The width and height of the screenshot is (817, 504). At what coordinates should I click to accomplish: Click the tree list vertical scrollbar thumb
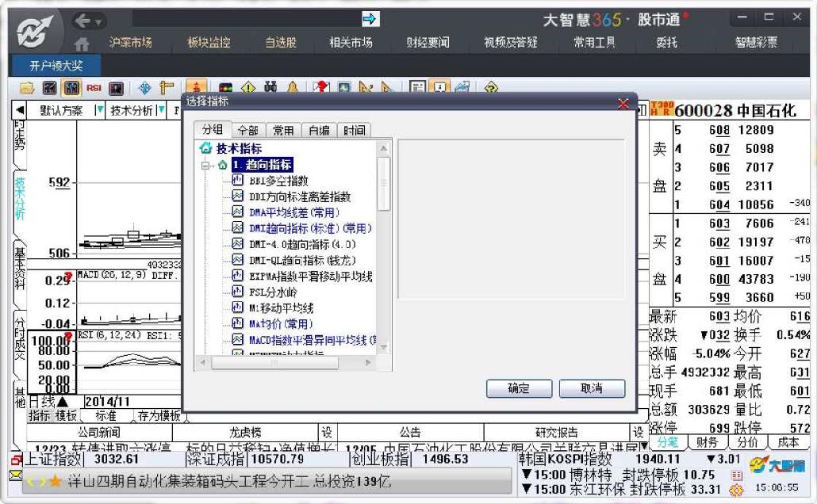pyautogui.click(x=384, y=183)
